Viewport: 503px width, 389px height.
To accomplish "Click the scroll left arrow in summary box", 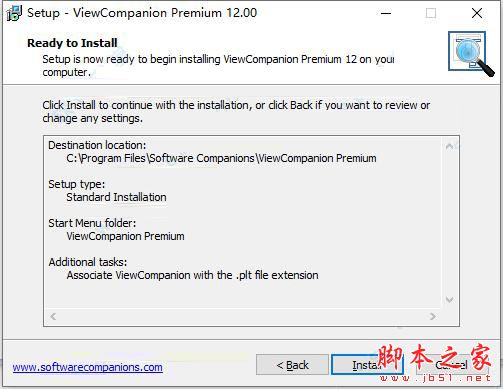I will point(53,316).
